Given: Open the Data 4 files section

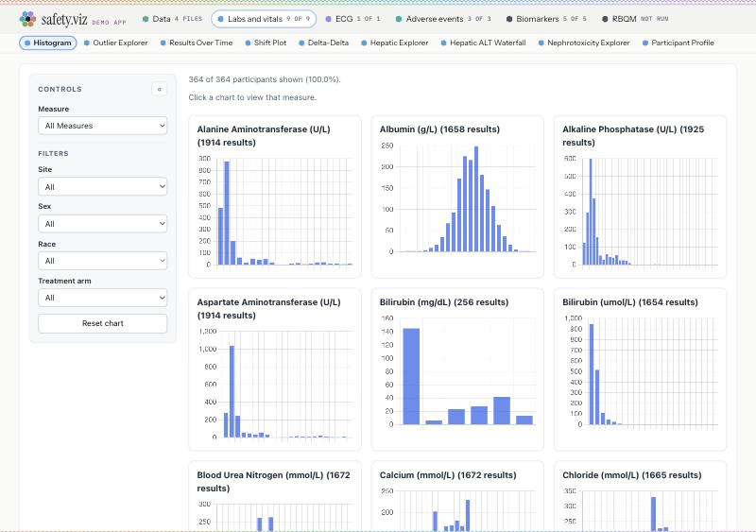Looking at the screenshot, I should [x=173, y=19].
